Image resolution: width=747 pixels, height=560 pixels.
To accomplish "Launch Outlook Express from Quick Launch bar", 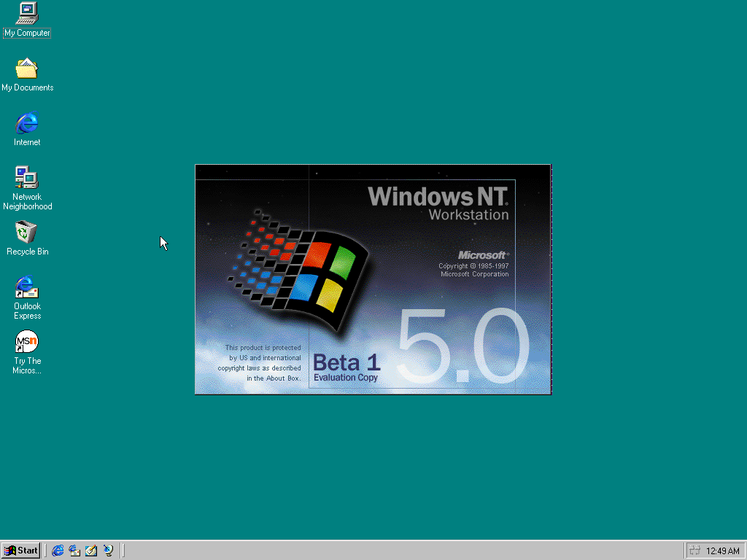I will click(74, 551).
